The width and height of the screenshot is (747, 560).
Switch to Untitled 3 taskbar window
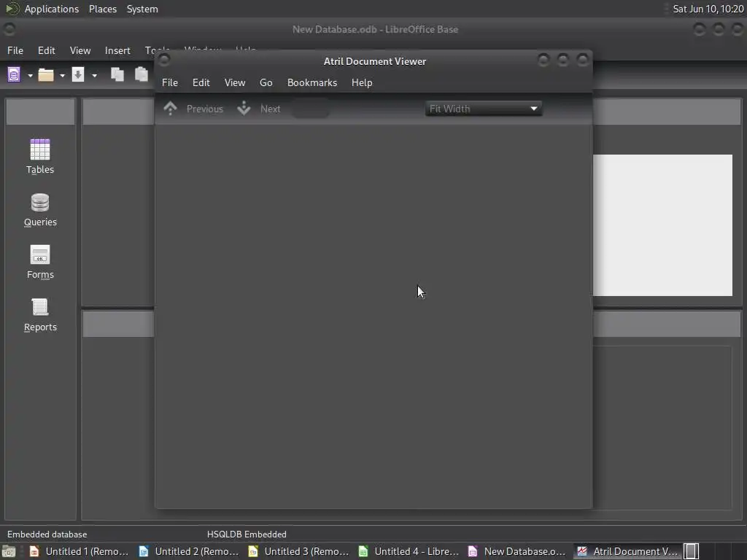point(298,551)
